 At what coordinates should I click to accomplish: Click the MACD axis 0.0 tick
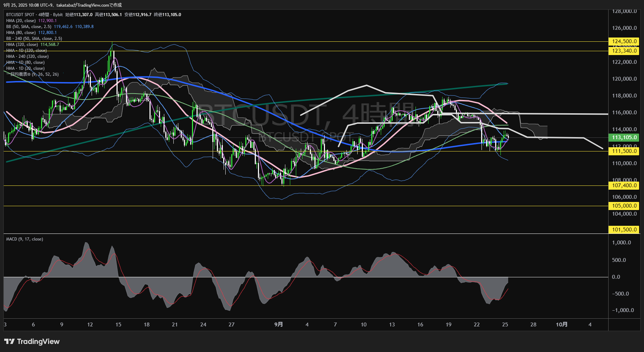point(616,277)
